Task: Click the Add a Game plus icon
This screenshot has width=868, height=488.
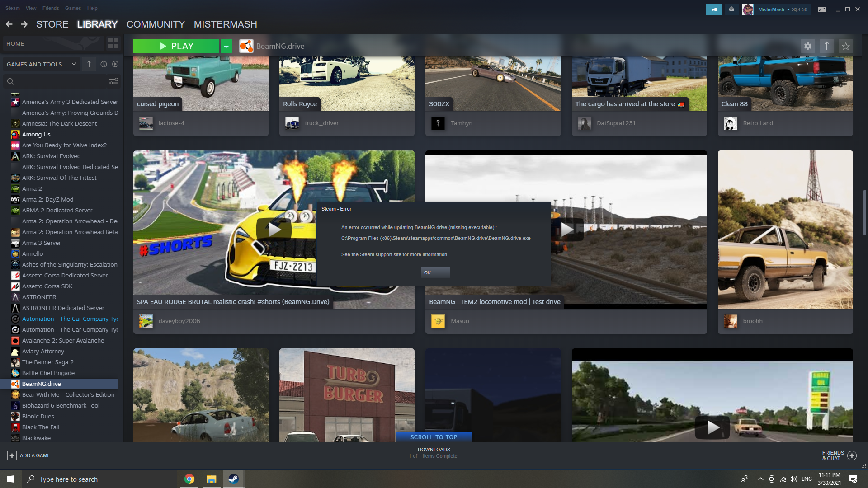Action: point(12,455)
